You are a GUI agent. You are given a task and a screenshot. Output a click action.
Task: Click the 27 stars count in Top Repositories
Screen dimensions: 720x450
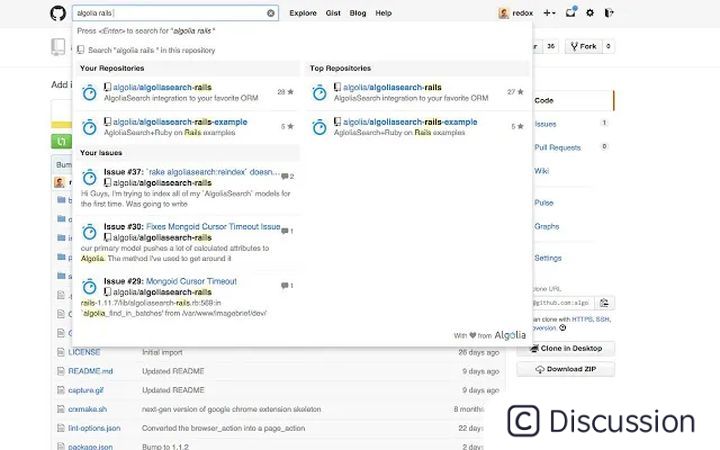pos(515,92)
